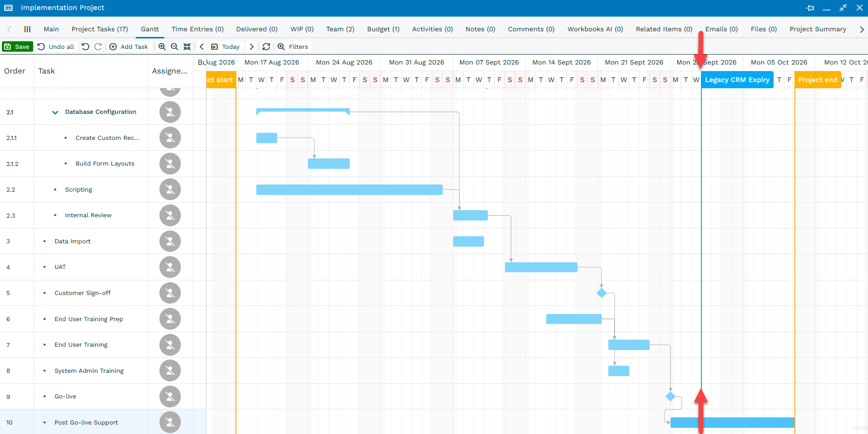Go to the previous timeline period
The image size is (868, 434).
202,46
